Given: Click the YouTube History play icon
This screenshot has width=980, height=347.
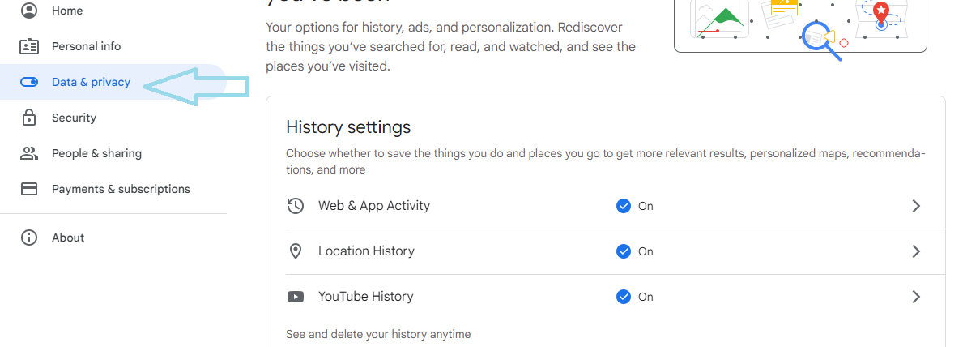Looking at the screenshot, I should 296,297.
